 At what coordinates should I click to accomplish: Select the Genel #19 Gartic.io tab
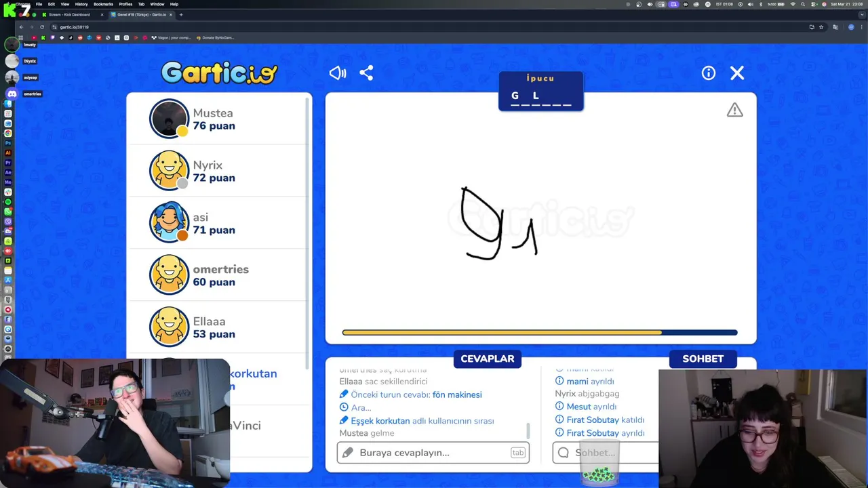(x=142, y=14)
